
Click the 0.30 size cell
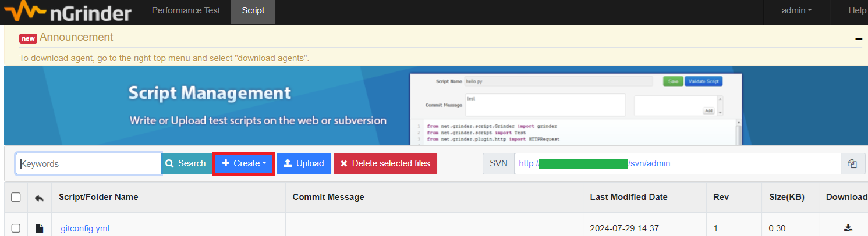pyautogui.click(x=777, y=228)
